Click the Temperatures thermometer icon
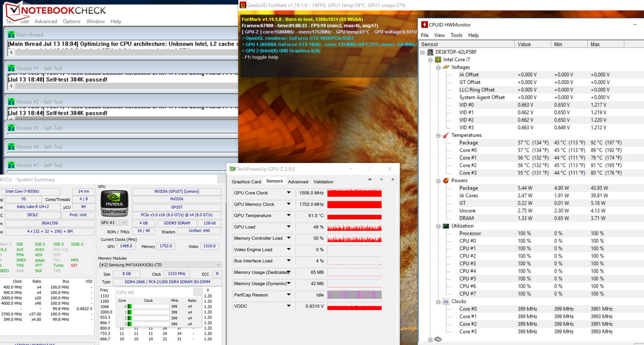 [x=446, y=135]
